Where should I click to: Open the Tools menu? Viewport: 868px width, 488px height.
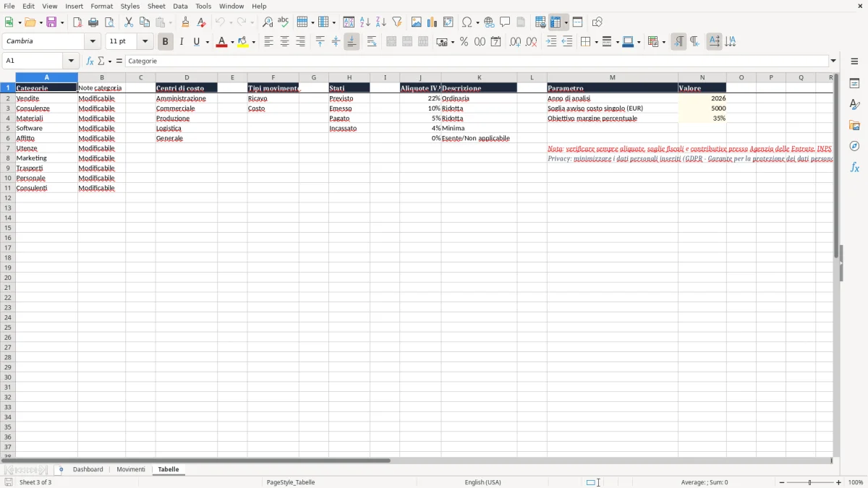click(203, 6)
